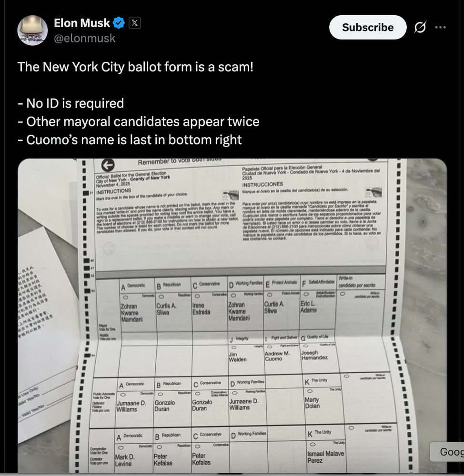
Task: Select the oval for Jim Walden, Integrity party
Action: click(233, 347)
